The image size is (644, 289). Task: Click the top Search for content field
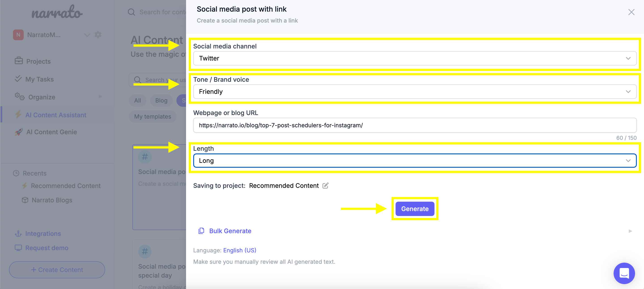coord(162,12)
